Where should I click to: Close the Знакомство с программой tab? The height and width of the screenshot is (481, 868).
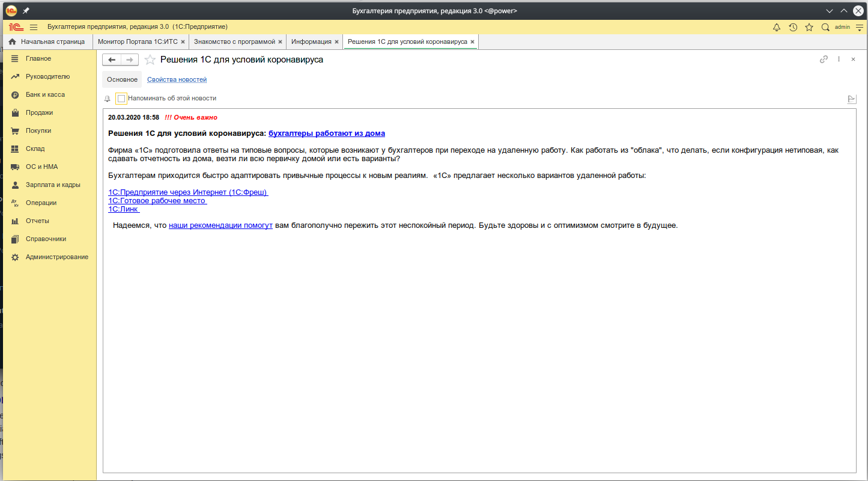(x=280, y=42)
